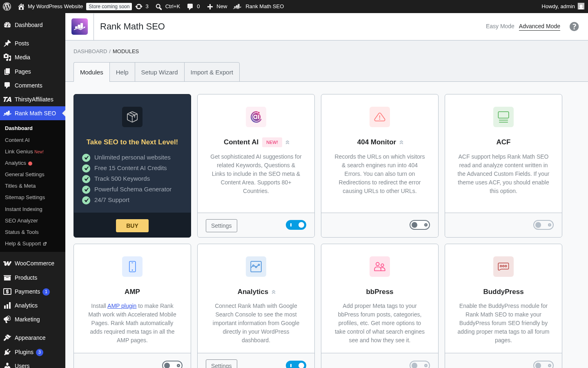This screenshot has height=368, width=588.
Task: Select Advanced Mode
Action: [x=539, y=26]
